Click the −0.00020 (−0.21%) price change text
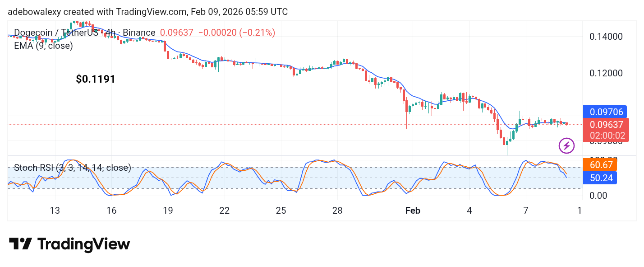Image resolution: width=644 pixels, height=267 pixels. click(x=237, y=33)
